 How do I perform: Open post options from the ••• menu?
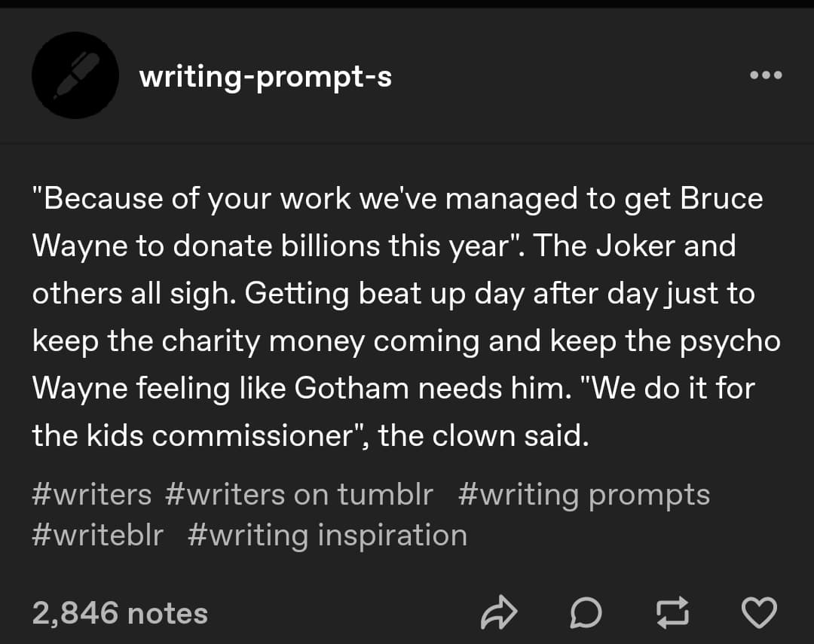[x=766, y=75]
